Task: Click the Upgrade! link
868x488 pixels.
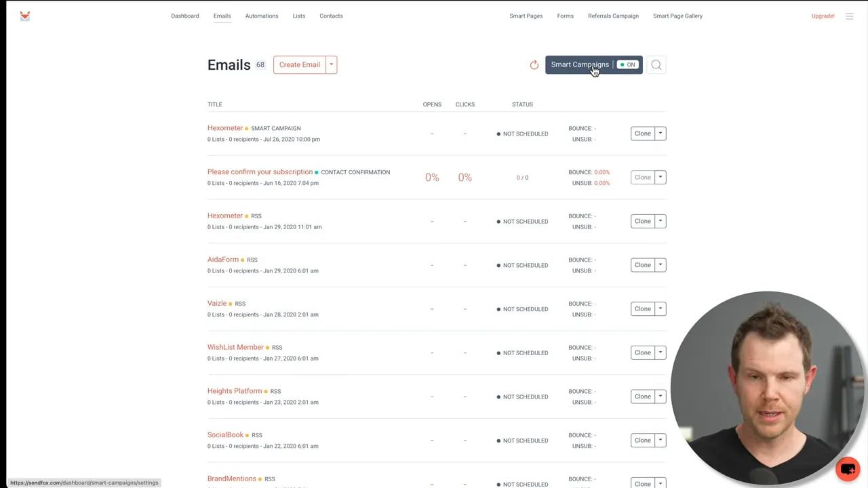Action: point(823,16)
